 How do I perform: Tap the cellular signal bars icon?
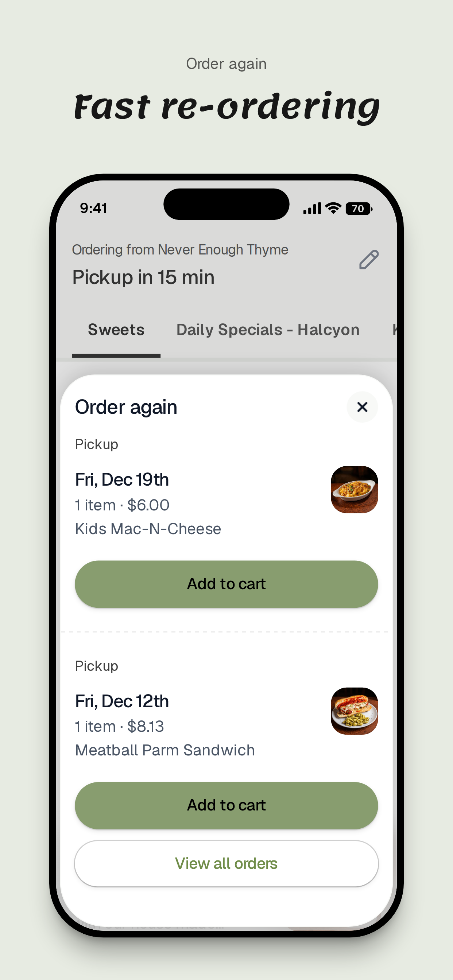pos(312,209)
